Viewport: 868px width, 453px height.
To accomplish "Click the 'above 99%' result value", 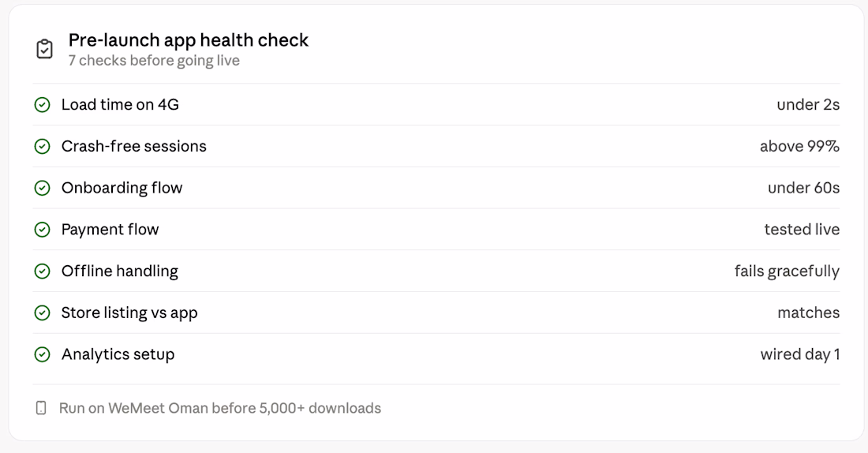I will pyautogui.click(x=799, y=146).
